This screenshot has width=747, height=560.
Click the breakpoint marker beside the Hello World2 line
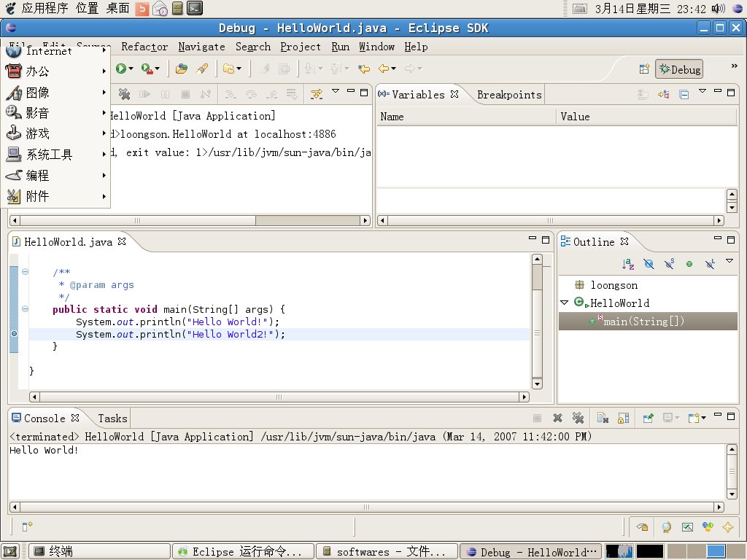tap(15, 333)
